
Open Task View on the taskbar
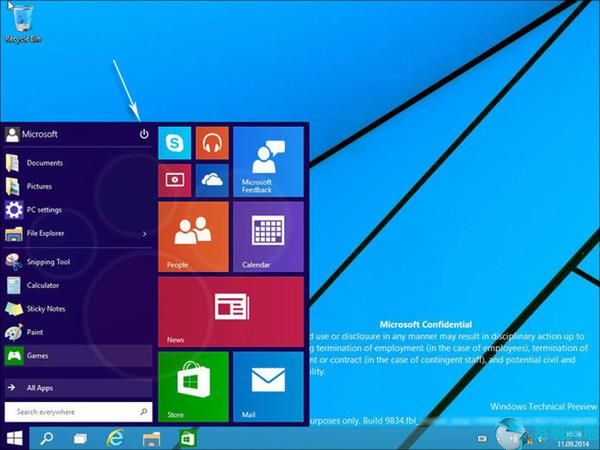[80, 439]
